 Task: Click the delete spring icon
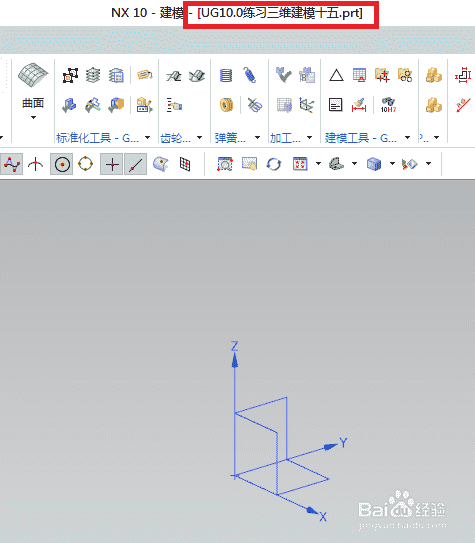click(255, 105)
